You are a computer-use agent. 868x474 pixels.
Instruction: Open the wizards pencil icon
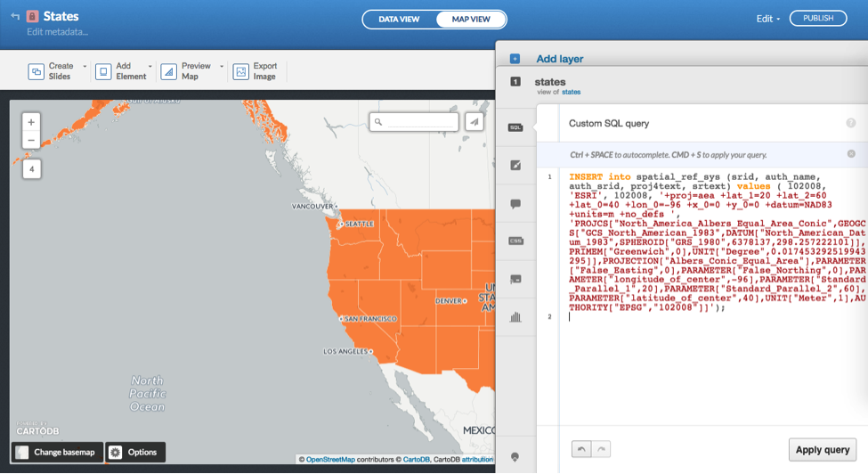pyautogui.click(x=515, y=165)
